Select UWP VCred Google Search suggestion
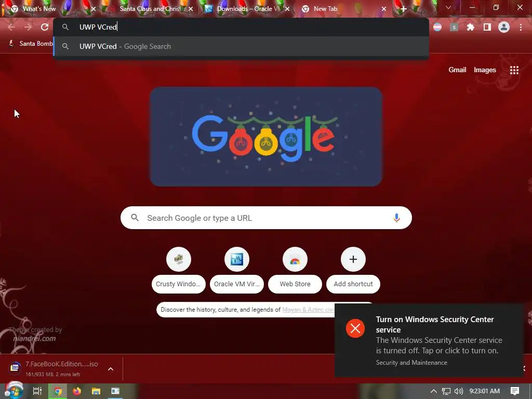This screenshot has width=532, height=399. click(241, 46)
